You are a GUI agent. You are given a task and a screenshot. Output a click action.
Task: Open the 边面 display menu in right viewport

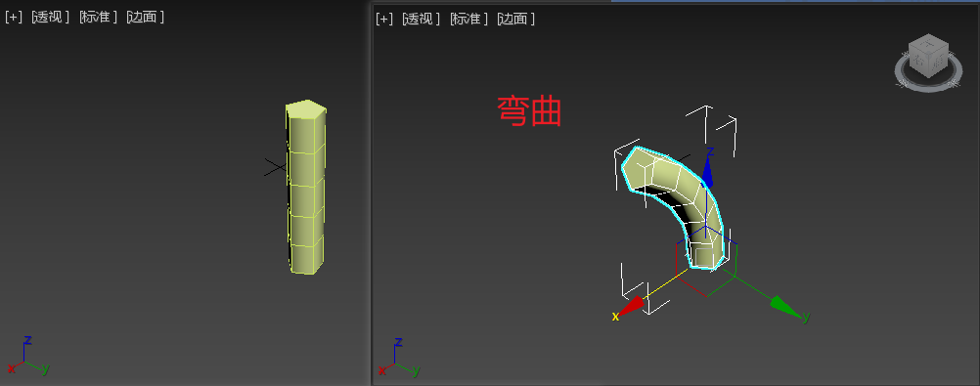point(516,19)
